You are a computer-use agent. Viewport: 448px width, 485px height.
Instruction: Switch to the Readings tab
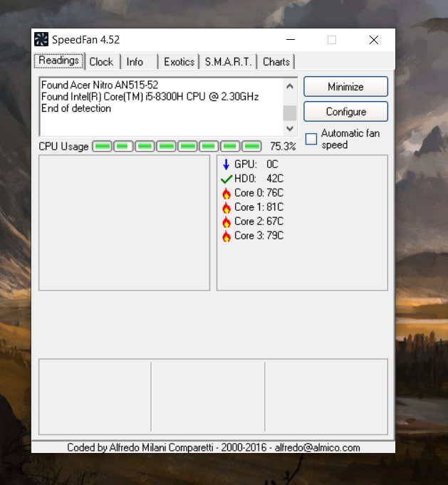pyautogui.click(x=59, y=61)
